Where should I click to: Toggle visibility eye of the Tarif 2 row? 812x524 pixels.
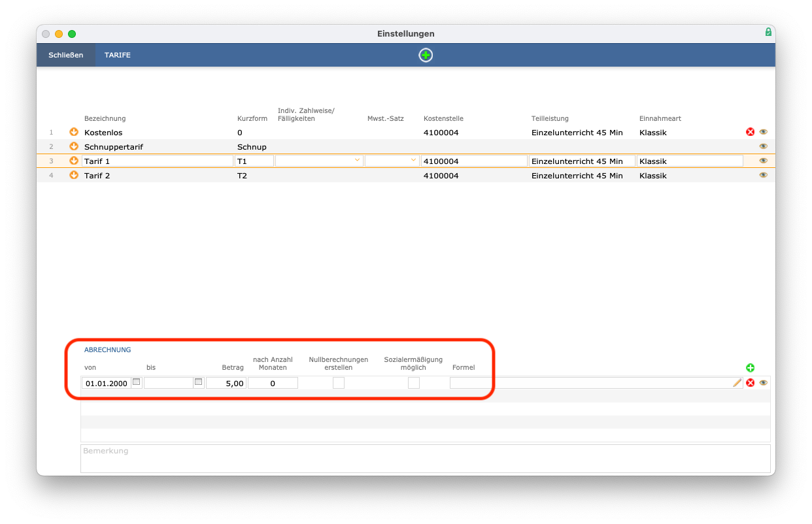point(763,175)
